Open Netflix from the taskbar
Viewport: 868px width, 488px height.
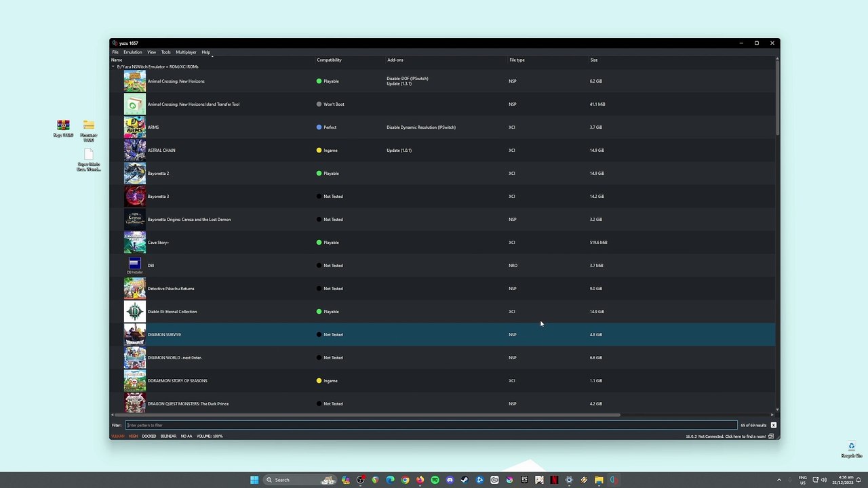pyautogui.click(x=554, y=480)
